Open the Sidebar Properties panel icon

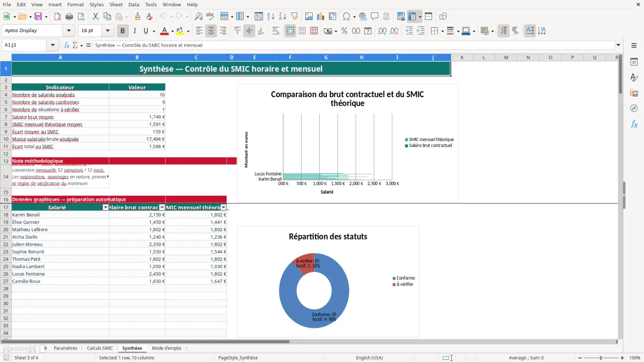634,62
